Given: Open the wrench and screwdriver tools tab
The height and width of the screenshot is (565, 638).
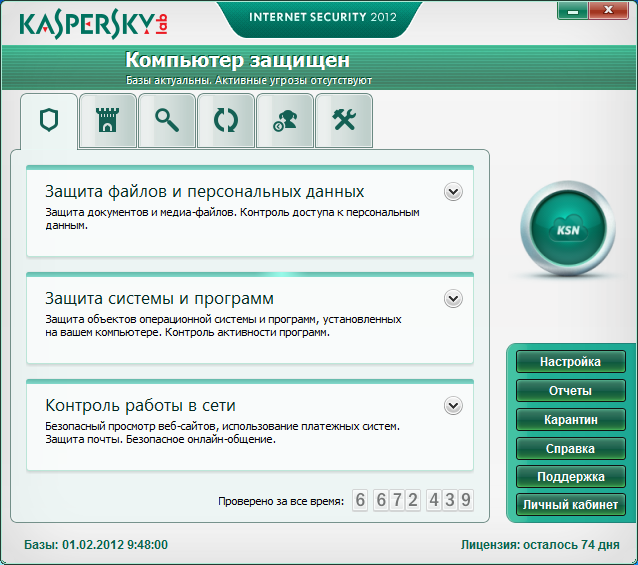Looking at the screenshot, I should [344, 120].
